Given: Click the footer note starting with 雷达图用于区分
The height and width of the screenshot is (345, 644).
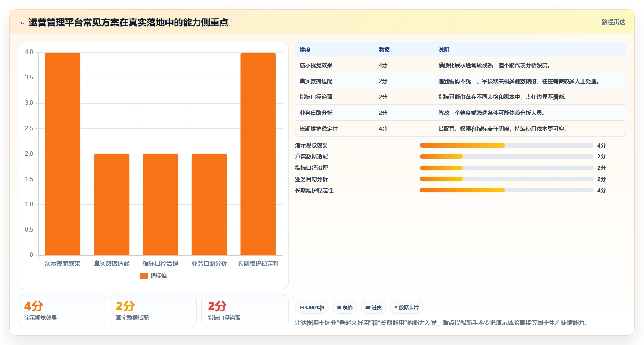Looking at the screenshot, I should tap(442, 323).
